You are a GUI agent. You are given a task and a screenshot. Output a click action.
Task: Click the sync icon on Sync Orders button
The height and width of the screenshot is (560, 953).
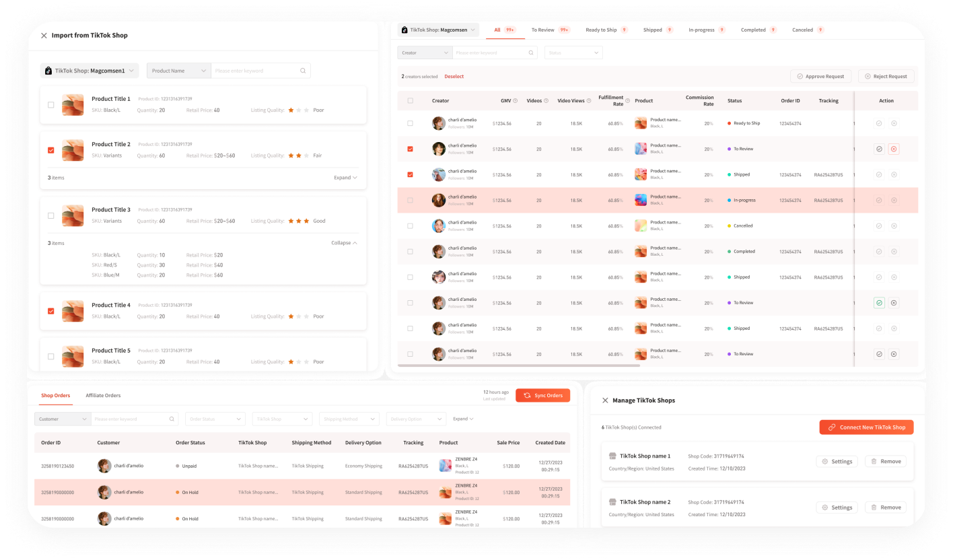click(x=527, y=396)
